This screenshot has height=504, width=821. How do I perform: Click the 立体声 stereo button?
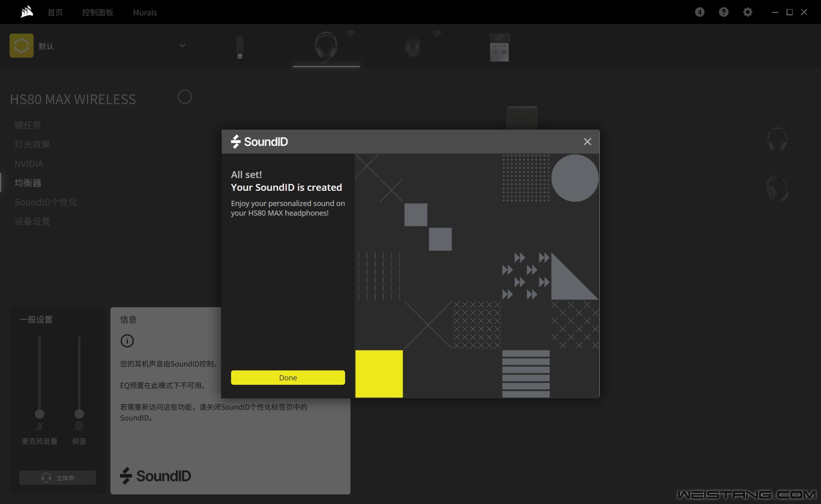coord(58,478)
